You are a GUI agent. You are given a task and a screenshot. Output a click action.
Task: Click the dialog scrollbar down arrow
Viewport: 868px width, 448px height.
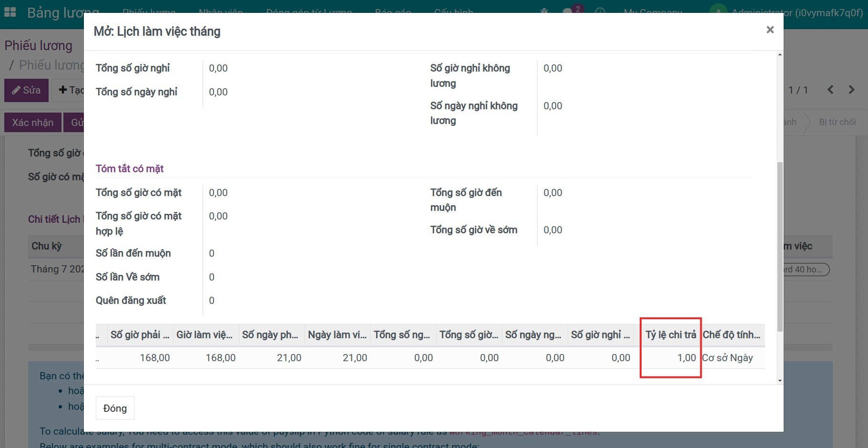[780, 380]
